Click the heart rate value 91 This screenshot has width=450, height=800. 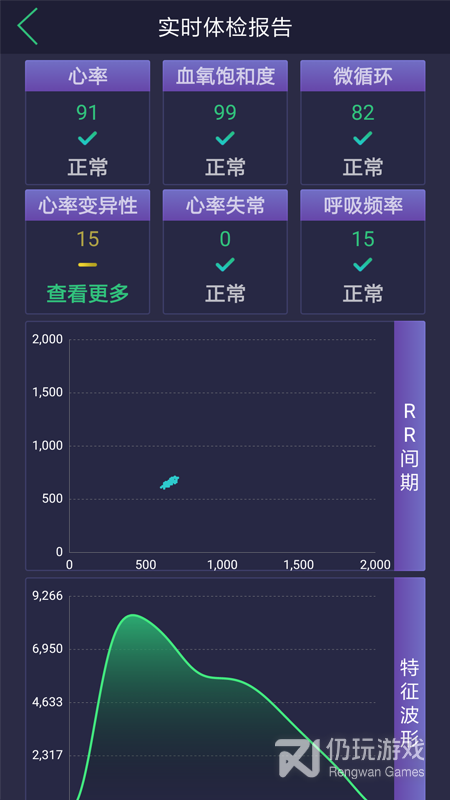tap(87, 113)
